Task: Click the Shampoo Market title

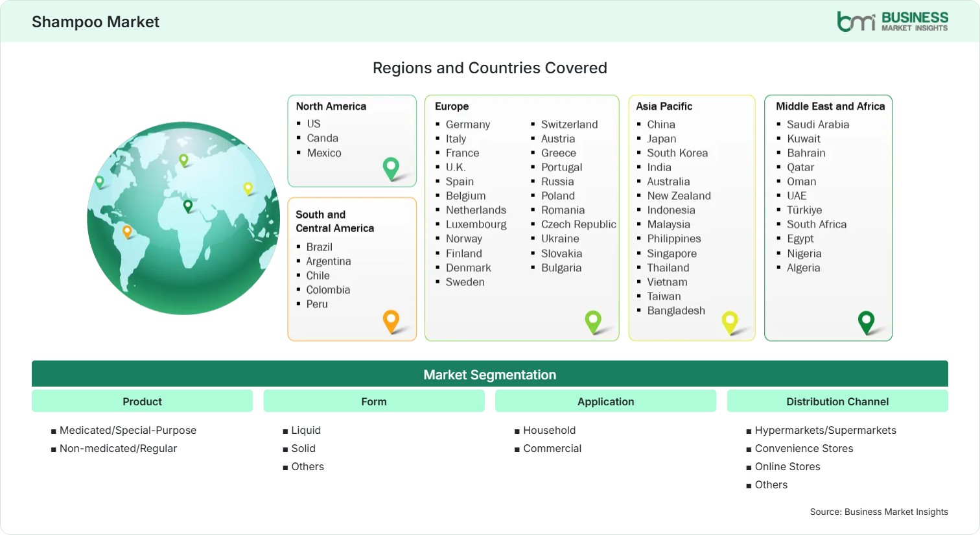Action: click(95, 22)
